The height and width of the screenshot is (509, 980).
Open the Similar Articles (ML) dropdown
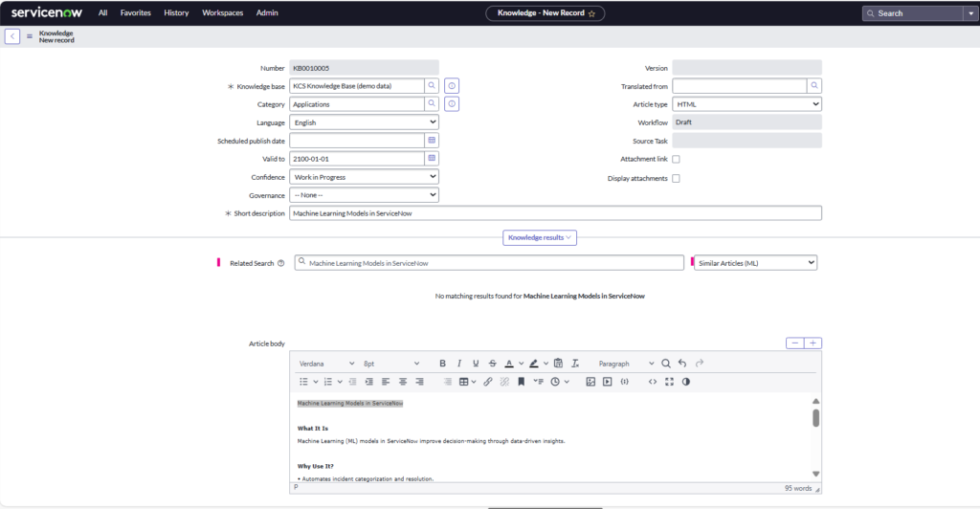point(755,262)
